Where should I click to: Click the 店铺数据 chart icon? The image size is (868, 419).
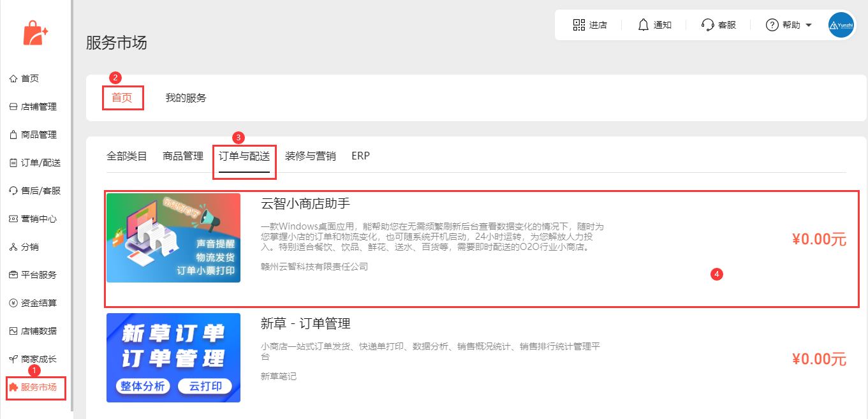(x=13, y=331)
